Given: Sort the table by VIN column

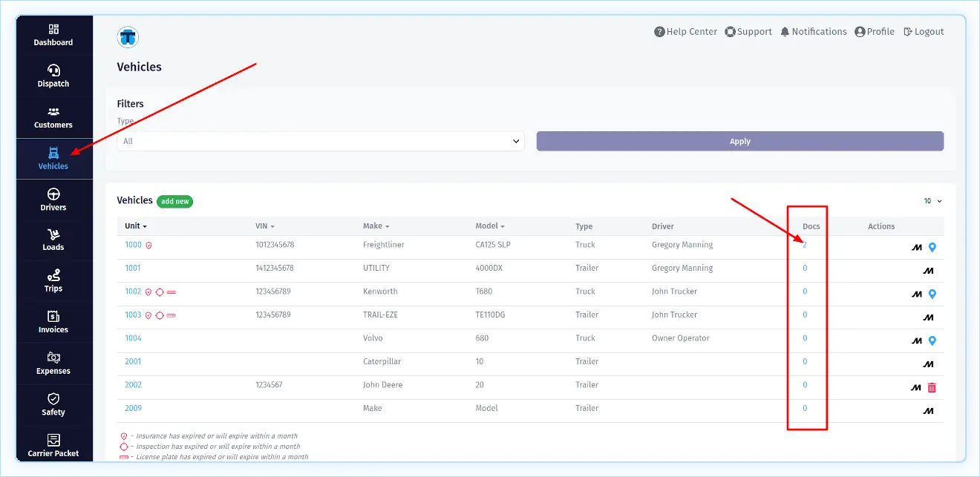Looking at the screenshot, I should (x=264, y=226).
